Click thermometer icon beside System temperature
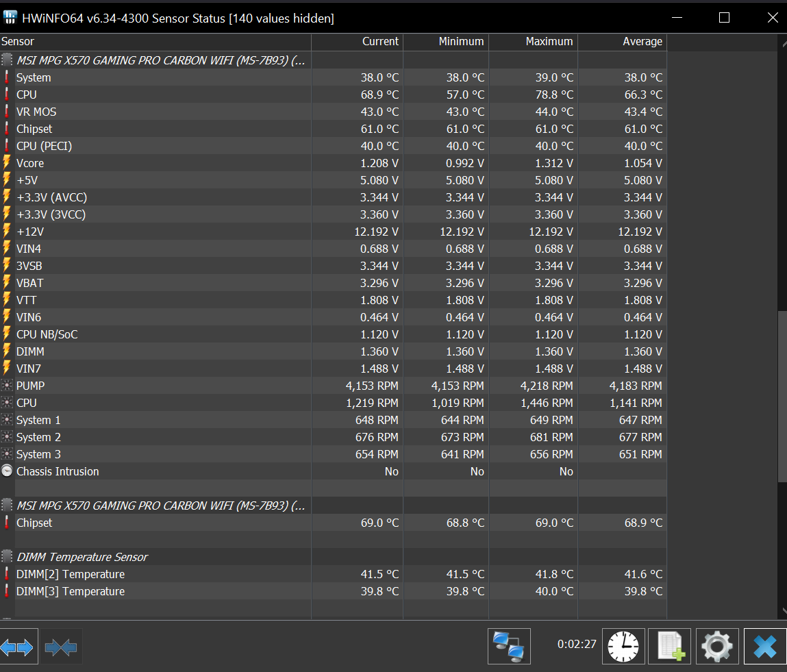The image size is (787, 672). (x=7, y=77)
